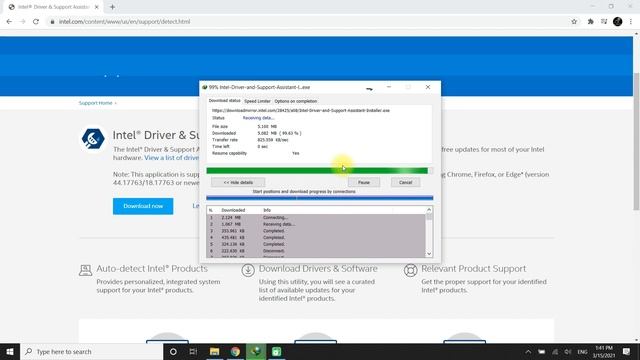Open the Support Home breadcrumb link
The image size is (640, 360).
click(96, 103)
